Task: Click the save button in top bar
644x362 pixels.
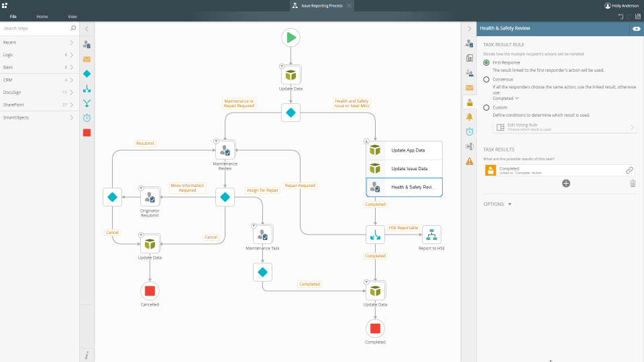Action: point(638,16)
